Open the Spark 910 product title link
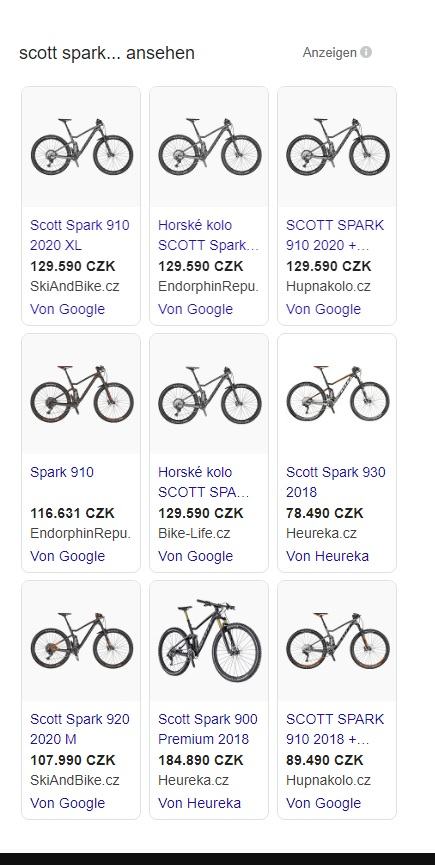The width and height of the screenshot is (435, 865). (x=62, y=472)
